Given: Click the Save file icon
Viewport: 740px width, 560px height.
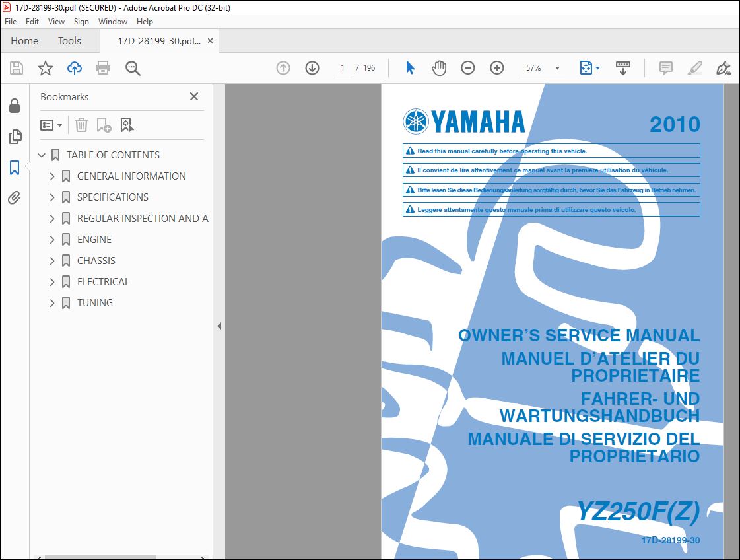Looking at the screenshot, I should pyautogui.click(x=17, y=68).
